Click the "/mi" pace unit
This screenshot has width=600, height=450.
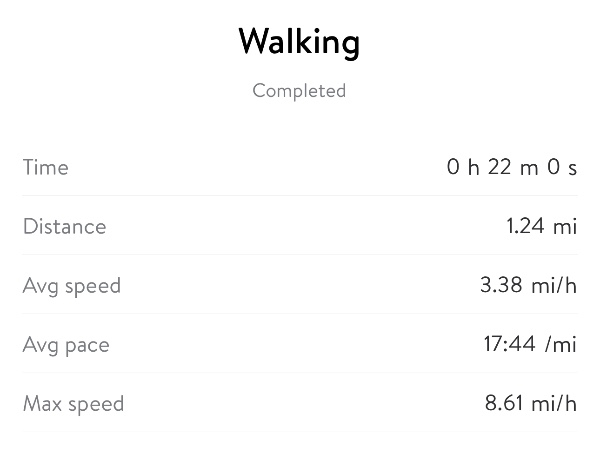point(561,345)
